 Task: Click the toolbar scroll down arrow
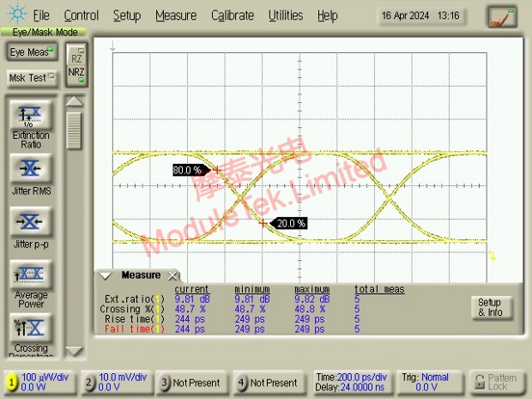point(74,351)
